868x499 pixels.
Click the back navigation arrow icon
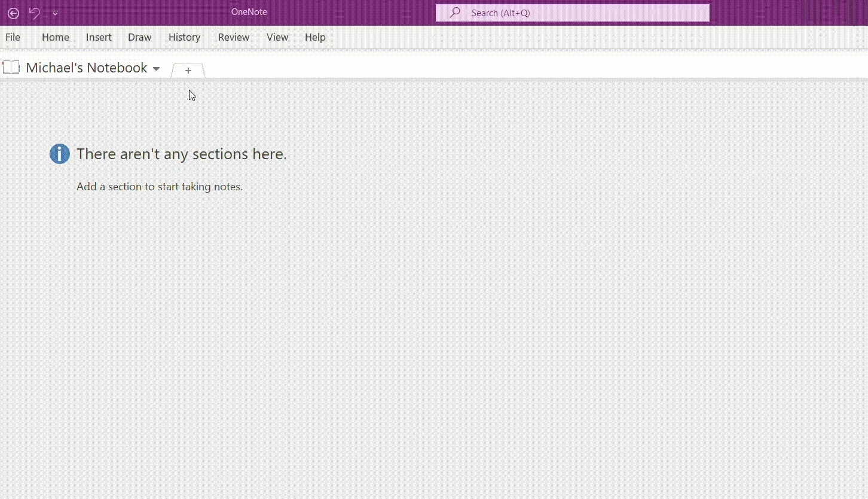pyautogui.click(x=13, y=13)
